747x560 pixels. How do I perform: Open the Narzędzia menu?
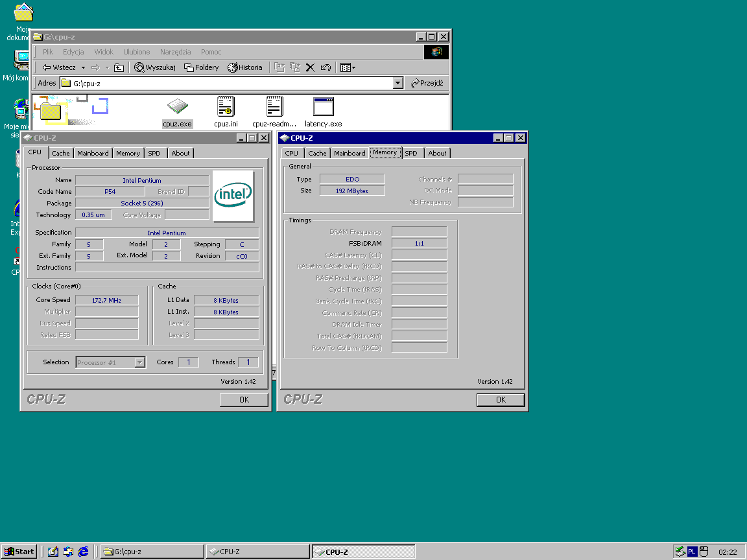coord(175,52)
